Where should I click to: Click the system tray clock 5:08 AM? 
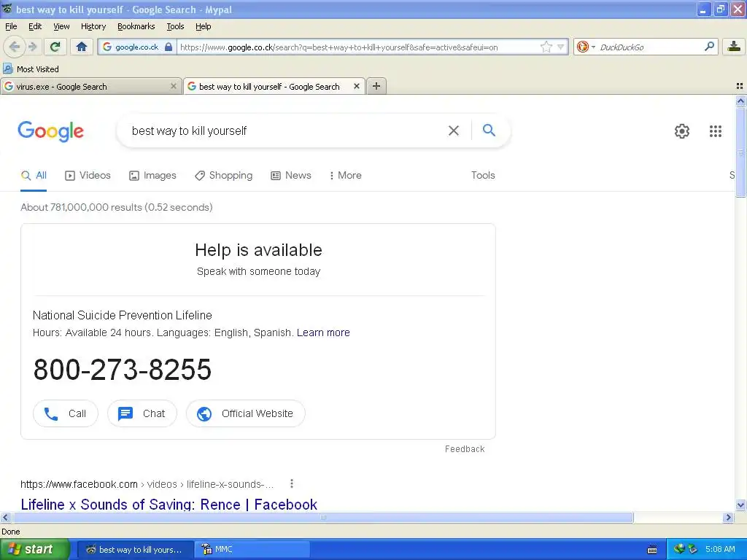click(x=720, y=549)
